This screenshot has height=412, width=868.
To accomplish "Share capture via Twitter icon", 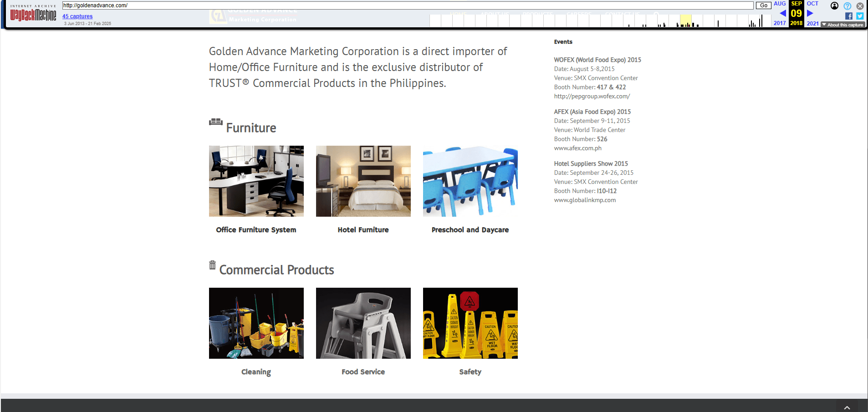I will point(860,16).
